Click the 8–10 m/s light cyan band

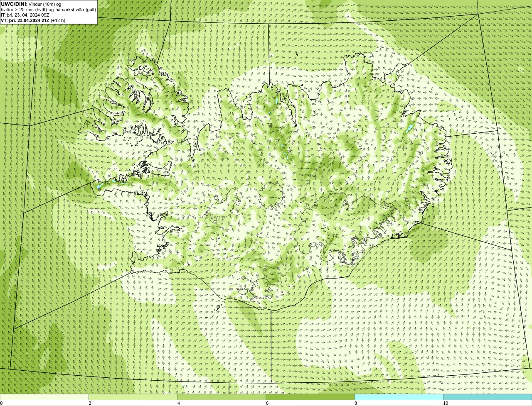pos(399,397)
